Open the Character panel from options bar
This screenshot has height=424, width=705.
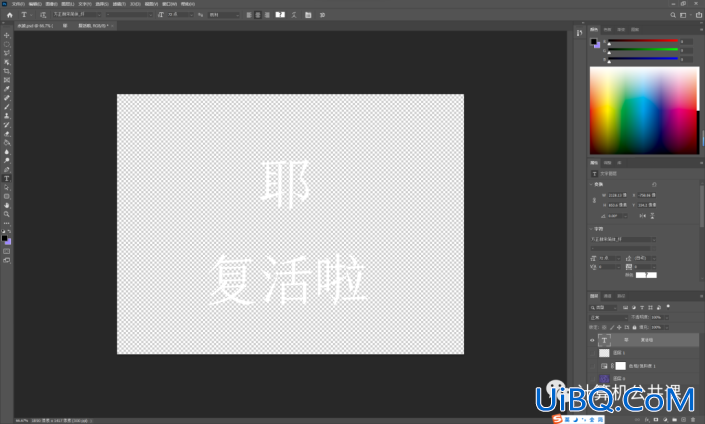pos(308,15)
